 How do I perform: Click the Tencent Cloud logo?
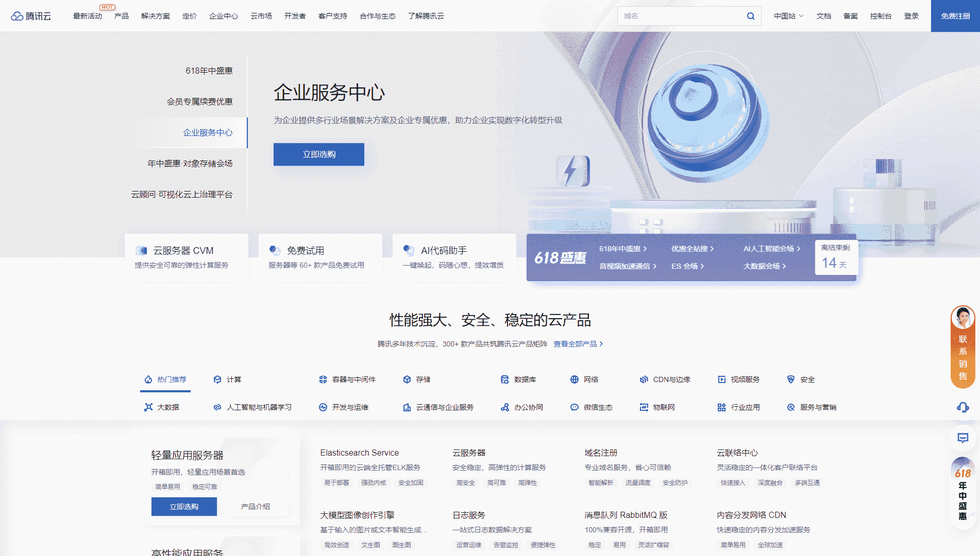point(31,16)
